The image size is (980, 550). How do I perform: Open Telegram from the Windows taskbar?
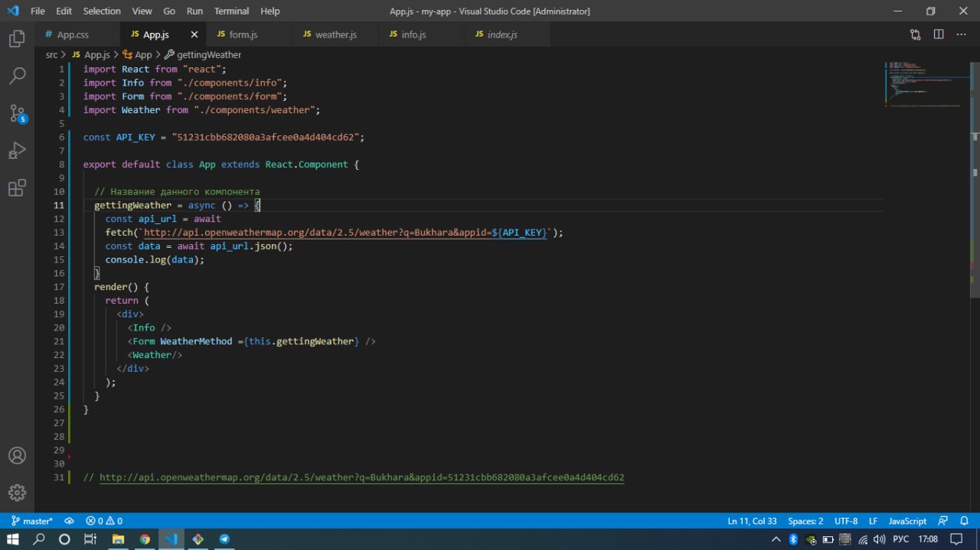click(x=224, y=539)
